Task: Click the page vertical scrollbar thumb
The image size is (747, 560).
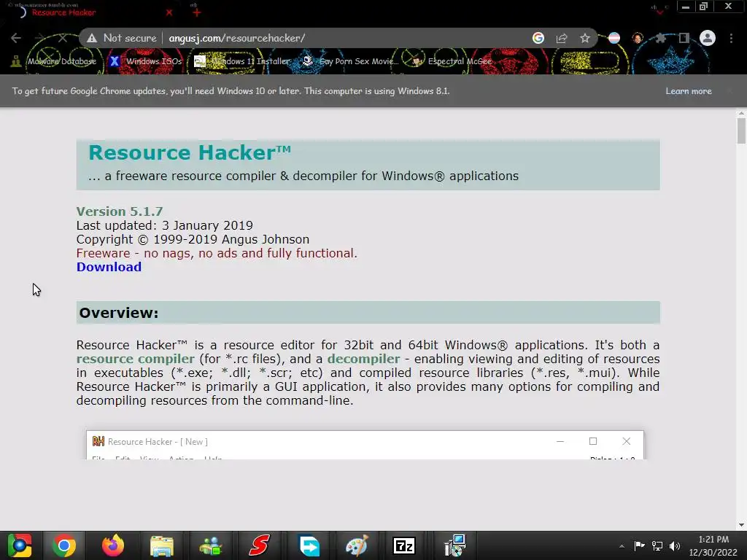Action: [741, 130]
